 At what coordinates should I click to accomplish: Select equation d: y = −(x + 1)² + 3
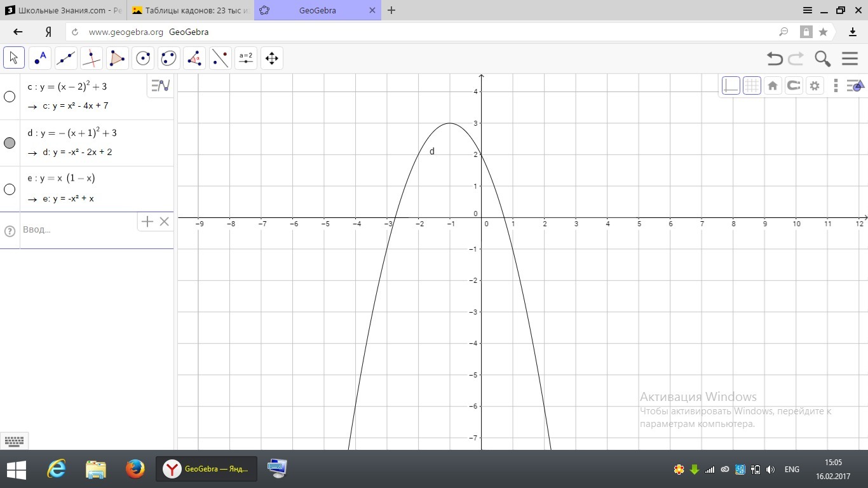tap(72, 133)
